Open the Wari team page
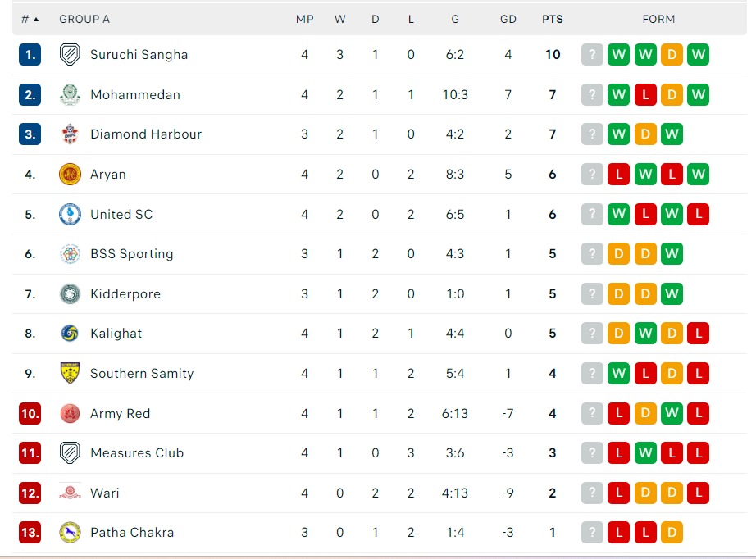756x559 pixels. 105,493
